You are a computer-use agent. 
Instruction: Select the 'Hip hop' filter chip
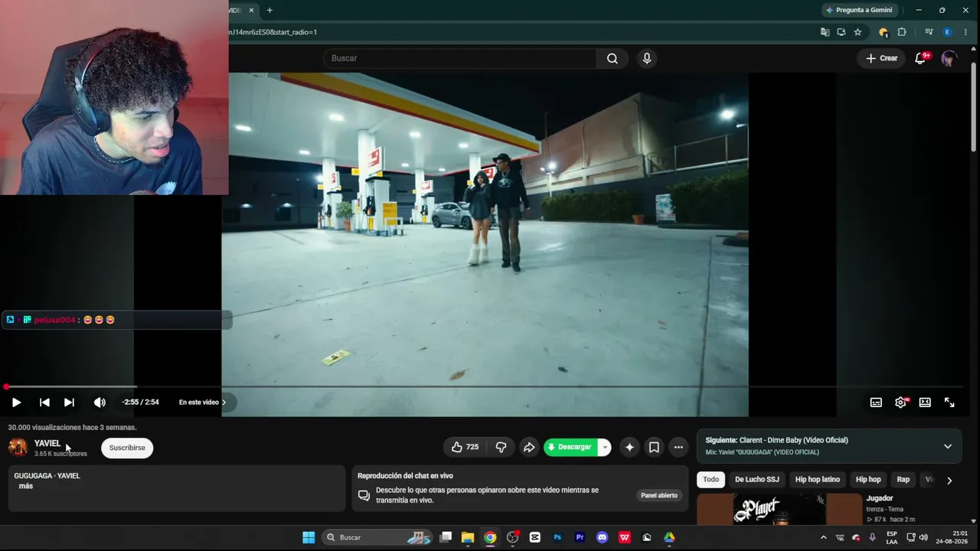click(x=868, y=479)
